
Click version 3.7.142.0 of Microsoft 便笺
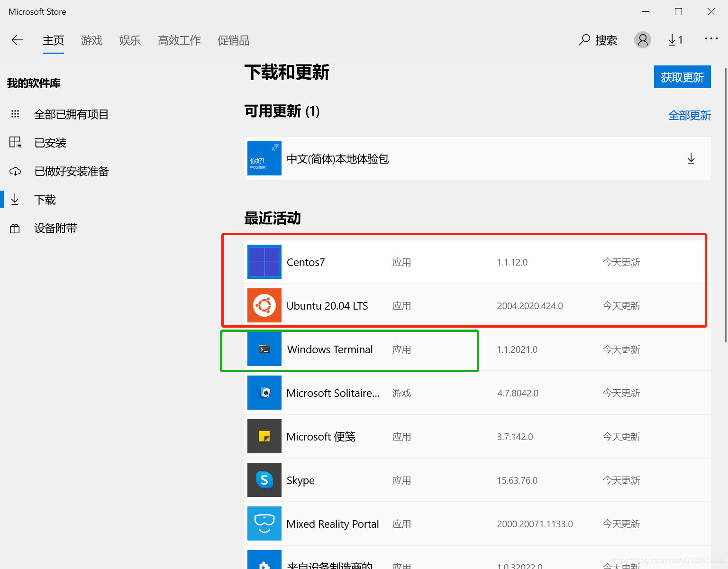pyautogui.click(x=515, y=437)
